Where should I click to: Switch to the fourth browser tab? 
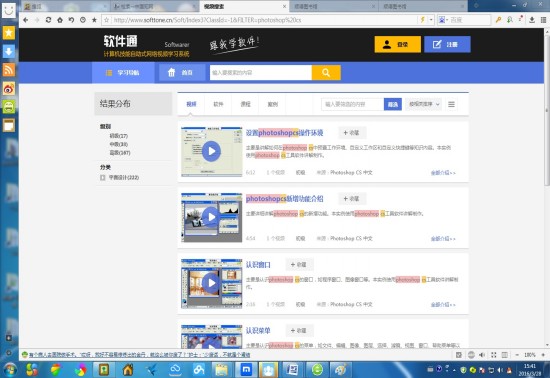point(334,6)
